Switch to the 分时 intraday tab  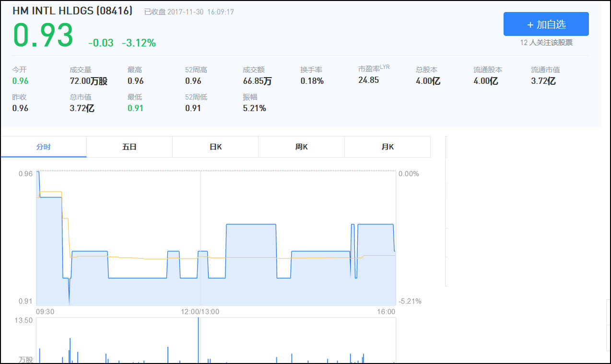[x=43, y=147]
